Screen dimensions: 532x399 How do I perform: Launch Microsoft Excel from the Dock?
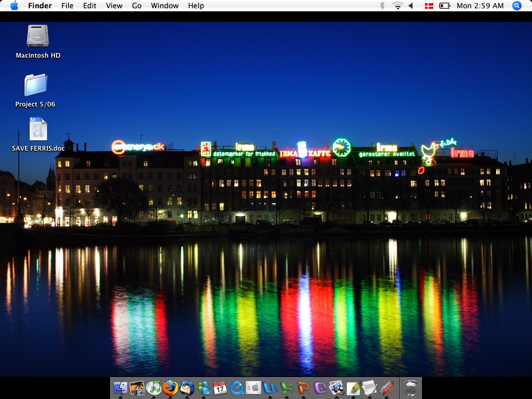coord(287,388)
